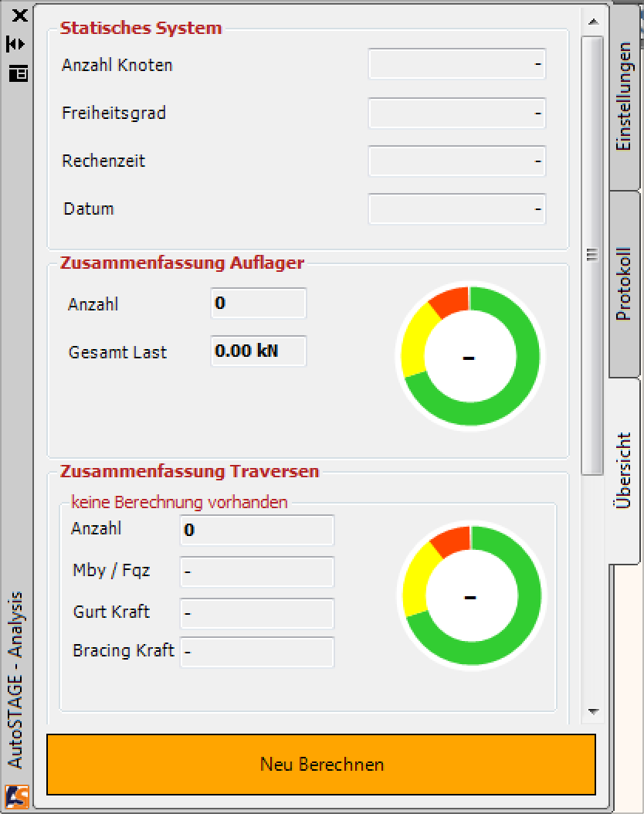This screenshot has width=644, height=814.
Task: Select the Auflager status donut chart
Action: click(x=468, y=355)
